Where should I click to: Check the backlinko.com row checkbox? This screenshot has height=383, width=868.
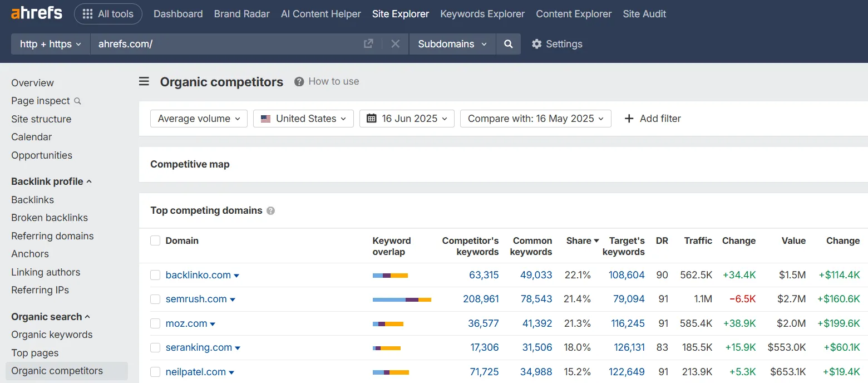coord(155,275)
